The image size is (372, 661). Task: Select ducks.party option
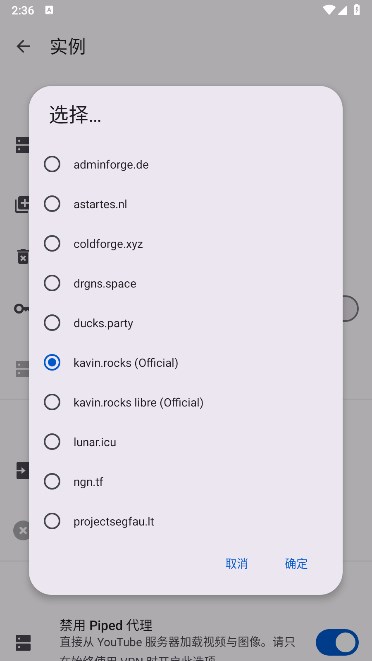(186, 323)
